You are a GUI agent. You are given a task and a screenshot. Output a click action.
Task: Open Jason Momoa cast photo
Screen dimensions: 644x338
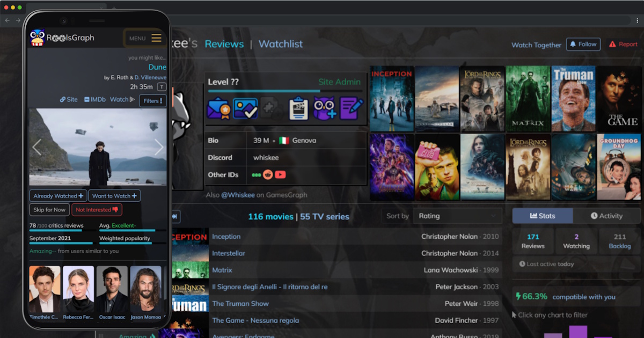[x=145, y=289]
